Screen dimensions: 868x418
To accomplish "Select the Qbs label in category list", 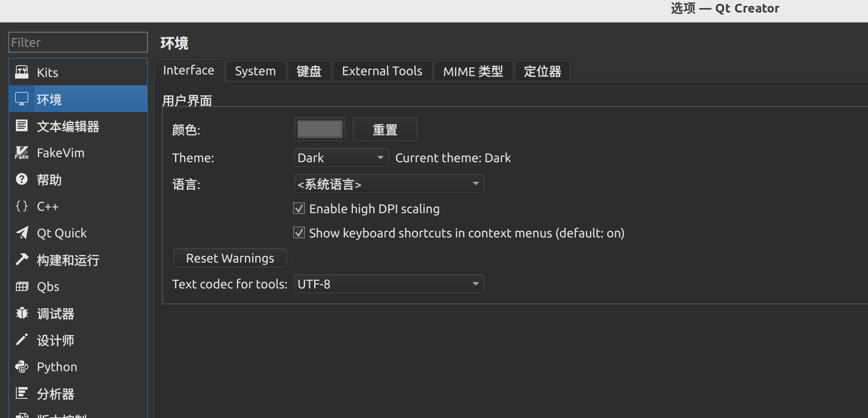I will (48, 286).
